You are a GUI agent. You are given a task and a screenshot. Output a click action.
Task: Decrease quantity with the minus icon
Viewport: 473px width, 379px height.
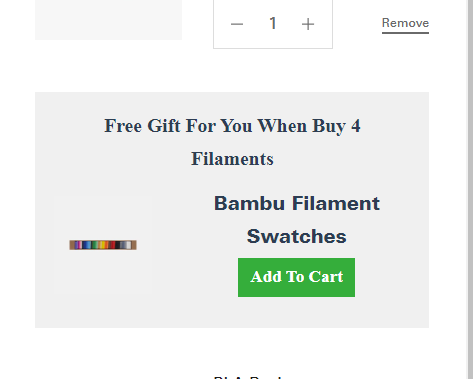[237, 24]
